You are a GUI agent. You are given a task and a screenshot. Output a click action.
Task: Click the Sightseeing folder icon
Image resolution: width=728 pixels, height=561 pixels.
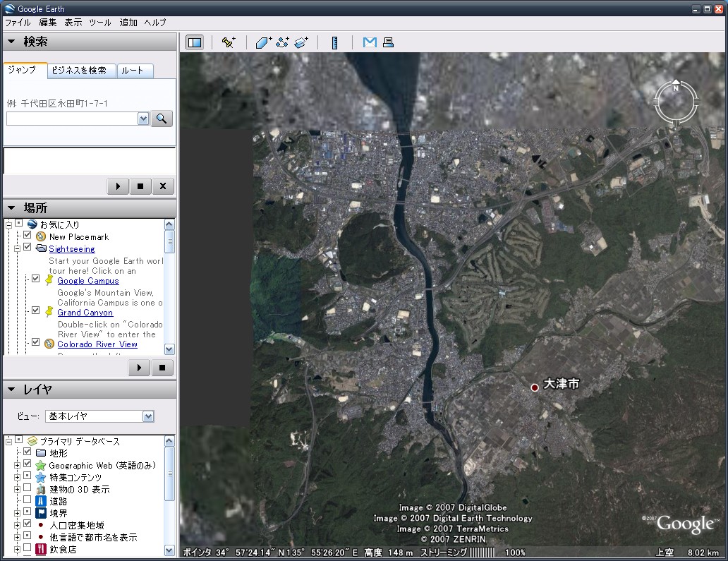(x=42, y=248)
